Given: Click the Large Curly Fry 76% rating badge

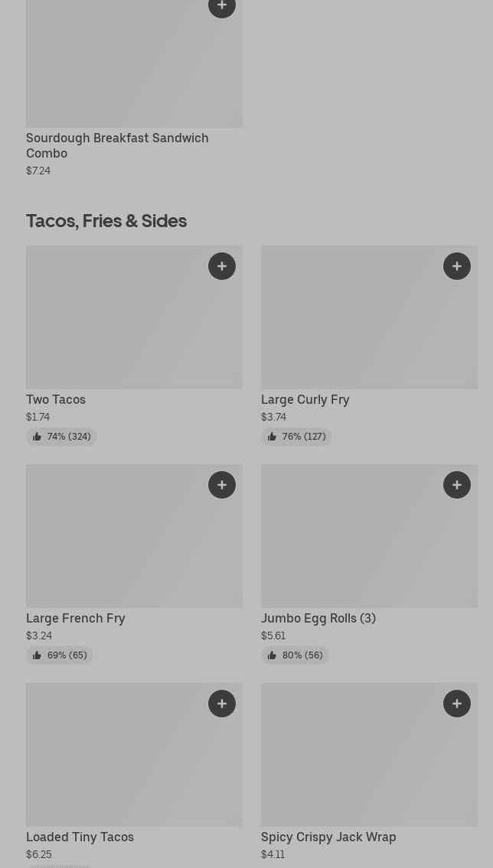Looking at the screenshot, I should 296,437.
